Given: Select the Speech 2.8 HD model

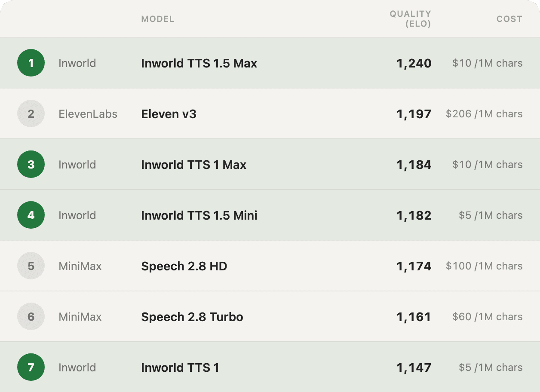Looking at the screenshot, I should coord(184,266).
